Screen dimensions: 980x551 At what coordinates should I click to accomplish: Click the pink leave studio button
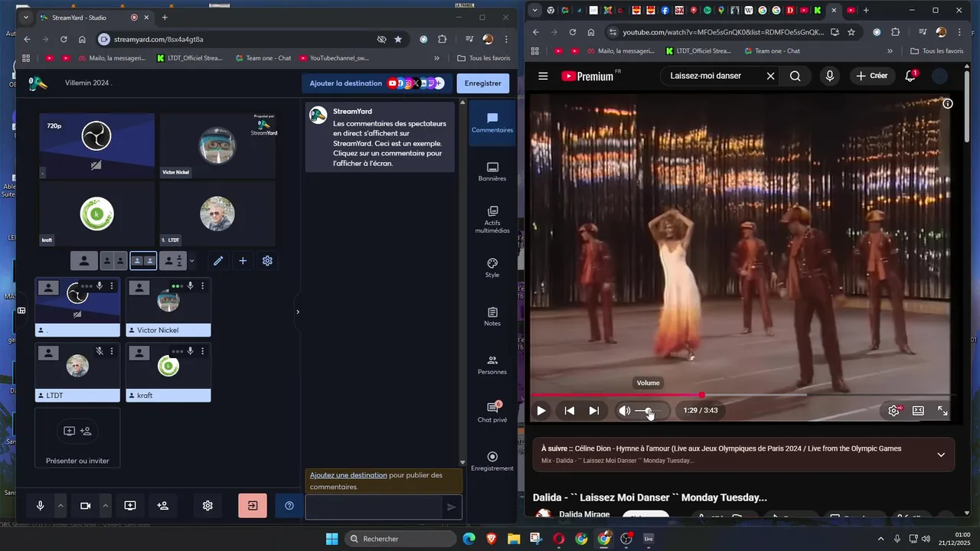tap(253, 506)
